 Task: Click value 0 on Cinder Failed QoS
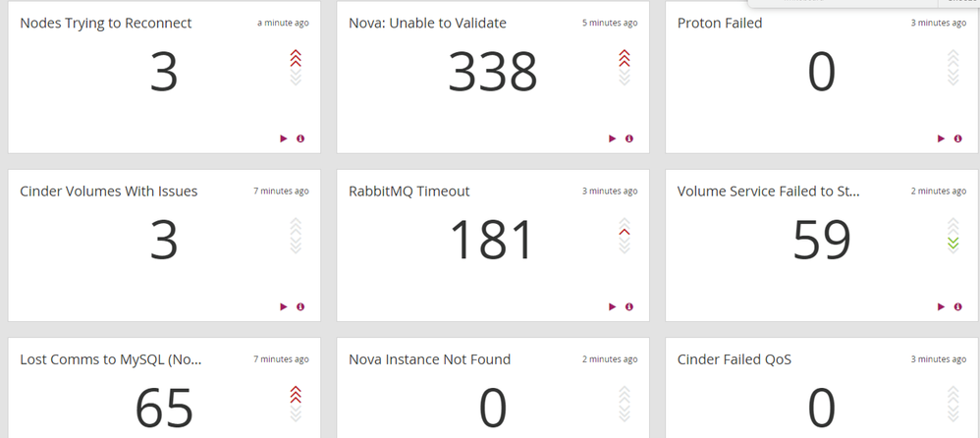(x=822, y=408)
